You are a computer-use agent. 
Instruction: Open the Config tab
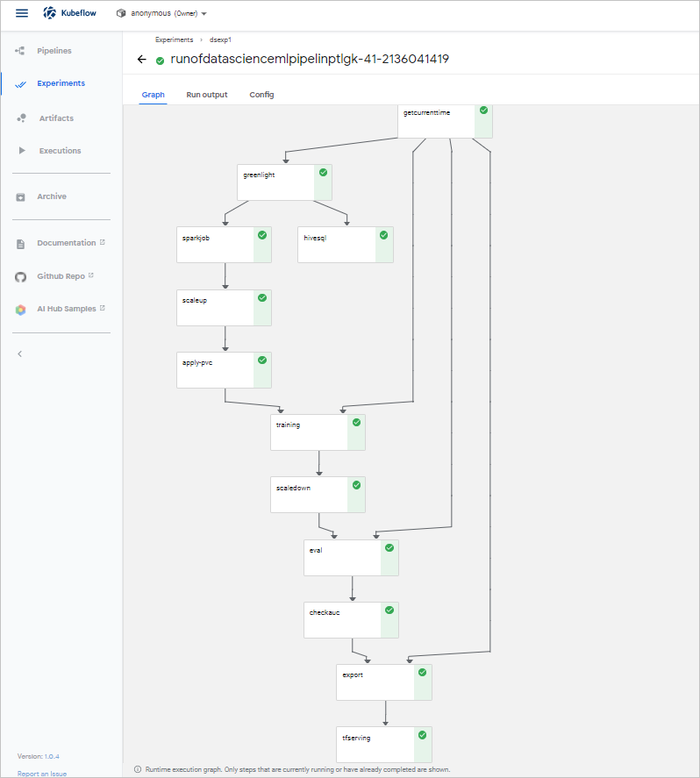pyautogui.click(x=261, y=94)
